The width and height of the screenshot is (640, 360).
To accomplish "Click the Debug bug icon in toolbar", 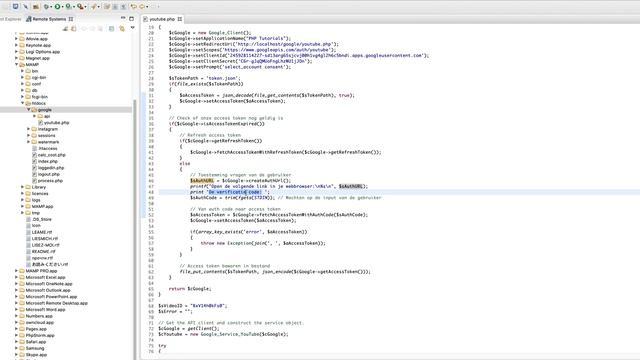I will point(46,7).
